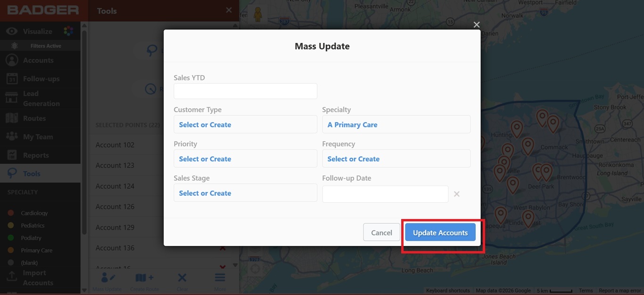Click the Reports chart icon
Screen dimensions: 644x295
point(12,155)
